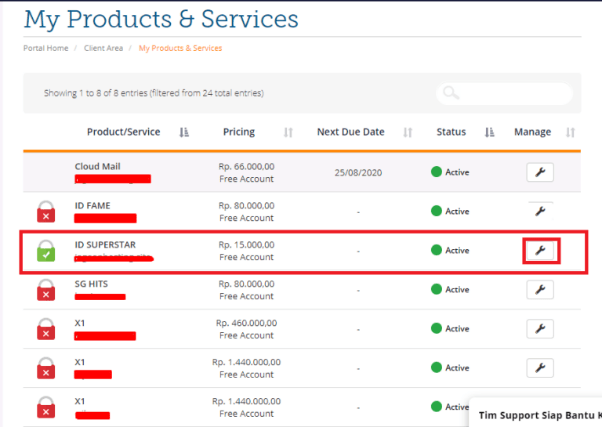Click the search magnifier icon
602x427 pixels.
(x=451, y=93)
